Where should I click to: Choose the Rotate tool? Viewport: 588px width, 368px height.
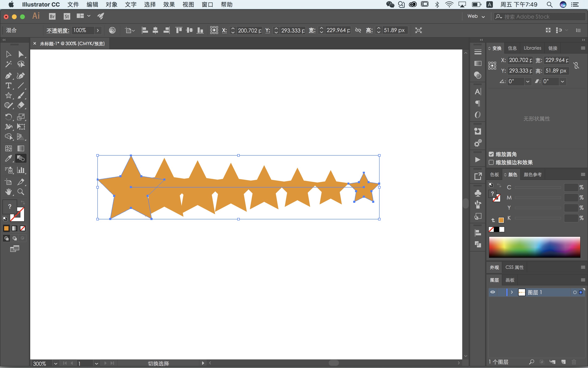9,117
